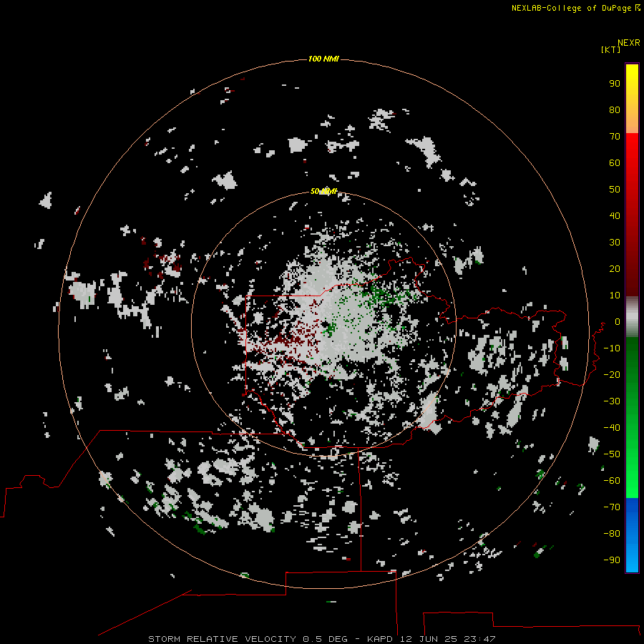Click the NEXR label above the color scale

pos(628,43)
